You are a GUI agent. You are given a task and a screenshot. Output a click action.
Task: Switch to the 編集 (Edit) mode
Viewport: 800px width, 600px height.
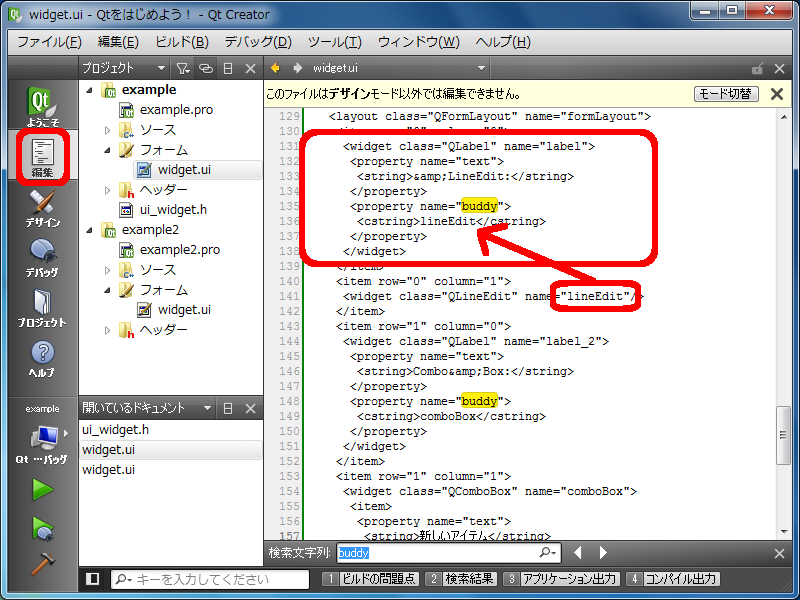[x=41, y=157]
